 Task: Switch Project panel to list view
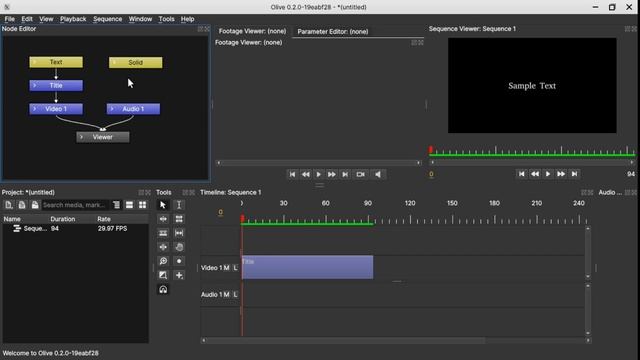129,205
